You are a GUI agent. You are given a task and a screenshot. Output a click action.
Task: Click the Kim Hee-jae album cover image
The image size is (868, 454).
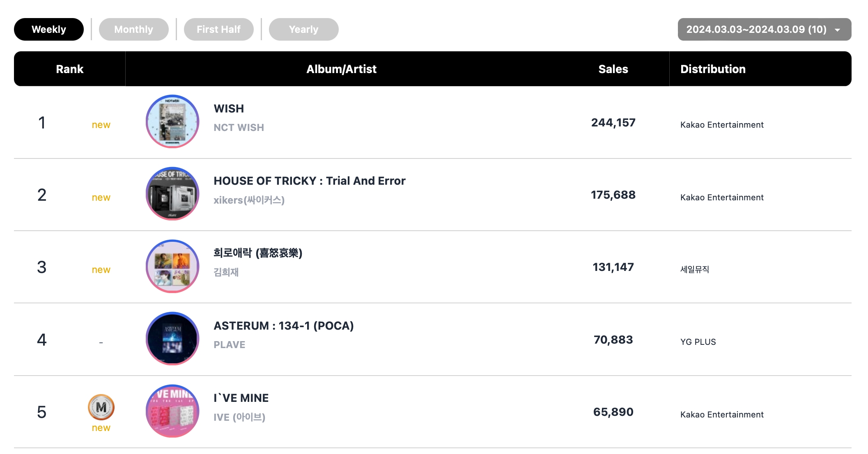point(172,266)
